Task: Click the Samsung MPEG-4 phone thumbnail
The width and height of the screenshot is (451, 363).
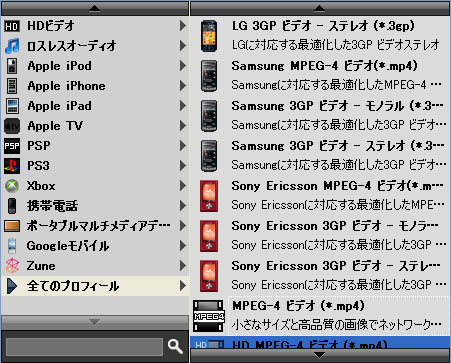Action: (x=209, y=76)
